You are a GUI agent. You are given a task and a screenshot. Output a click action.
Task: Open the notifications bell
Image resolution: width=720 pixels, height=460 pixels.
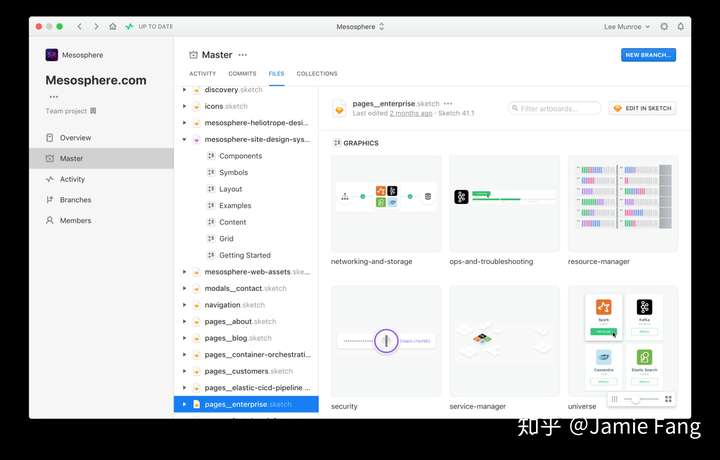[x=681, y=27]
